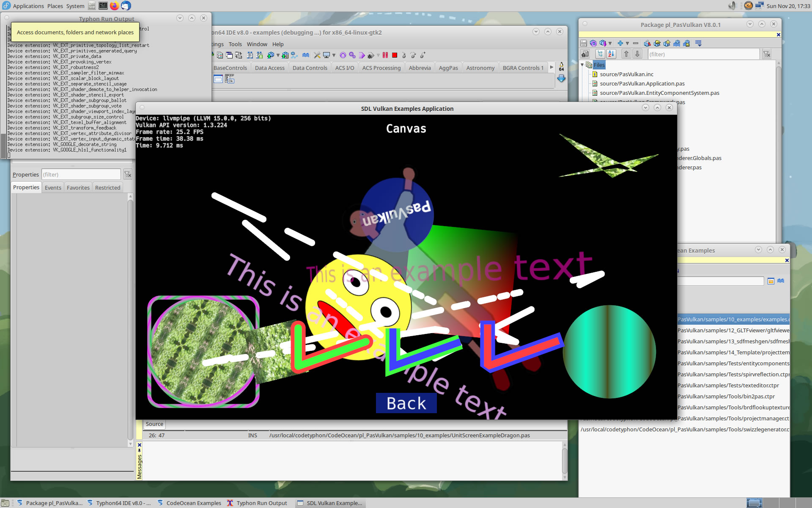The image size is (812, 508).
Task: Click the Step Into debug icon
Action: 404,55
